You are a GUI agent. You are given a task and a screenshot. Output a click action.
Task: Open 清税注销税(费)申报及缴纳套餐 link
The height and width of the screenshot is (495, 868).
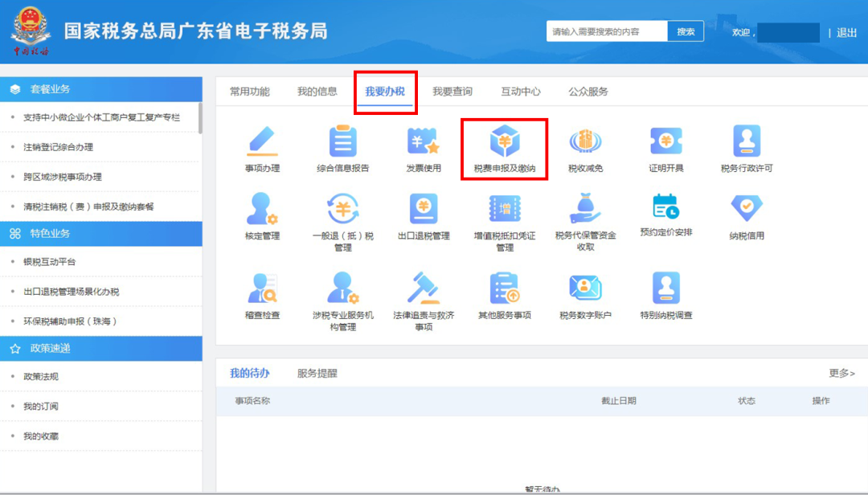[88, 207]
